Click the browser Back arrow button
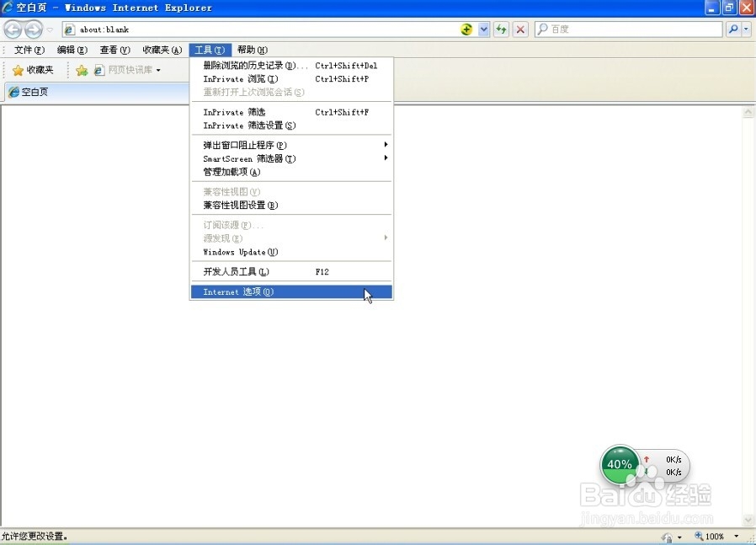 coord(13,29)
